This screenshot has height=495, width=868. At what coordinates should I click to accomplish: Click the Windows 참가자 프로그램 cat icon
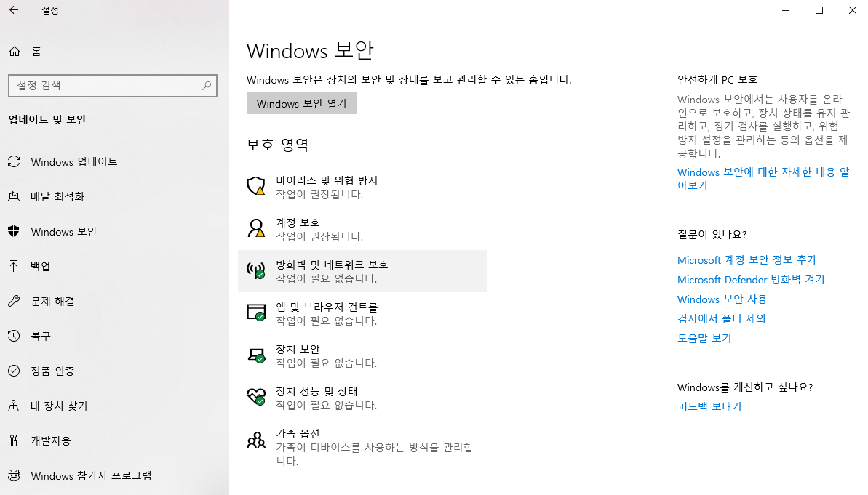click(x=14, y=475)
